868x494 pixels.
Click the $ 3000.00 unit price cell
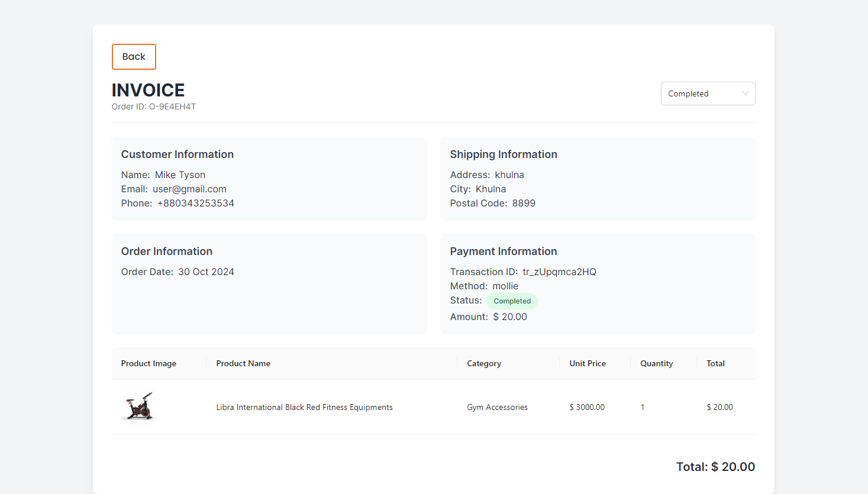click(587, 408)
